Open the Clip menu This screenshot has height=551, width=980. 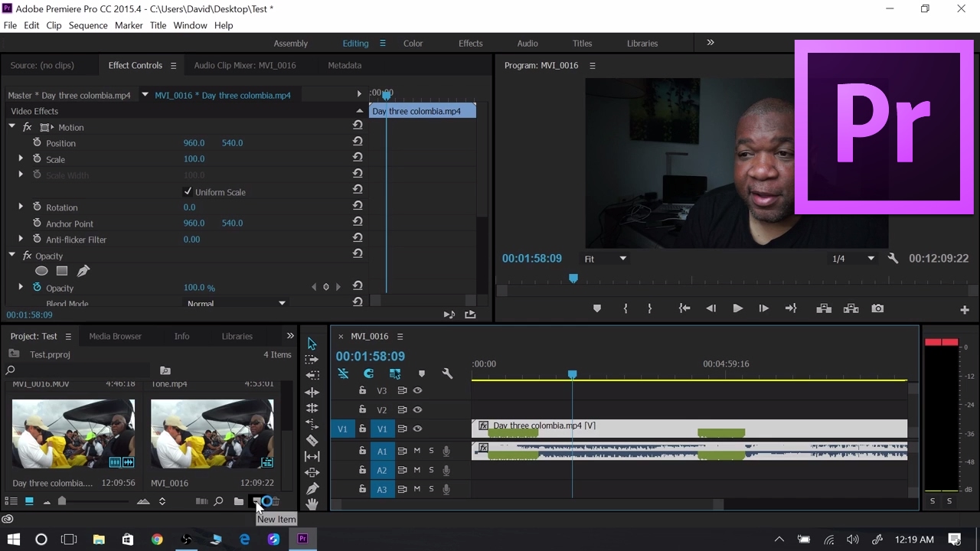tap(54, 25)
